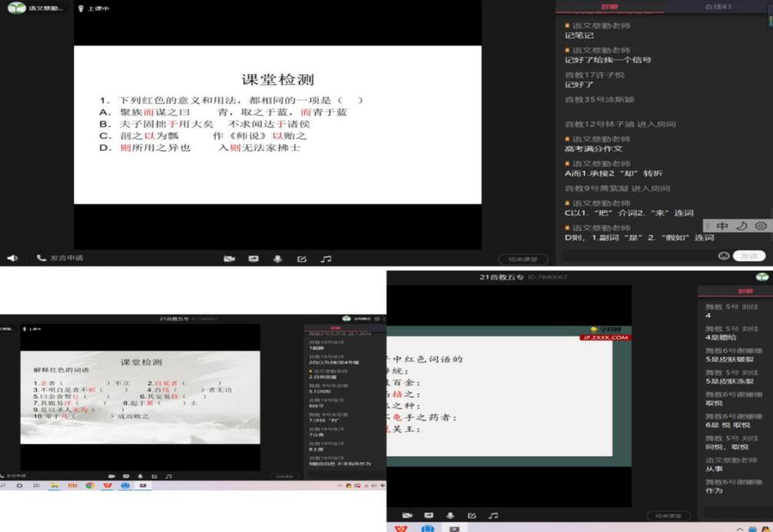773x532 pixels.
Task: Toggle the 中 input language mode
Action: 722,226
